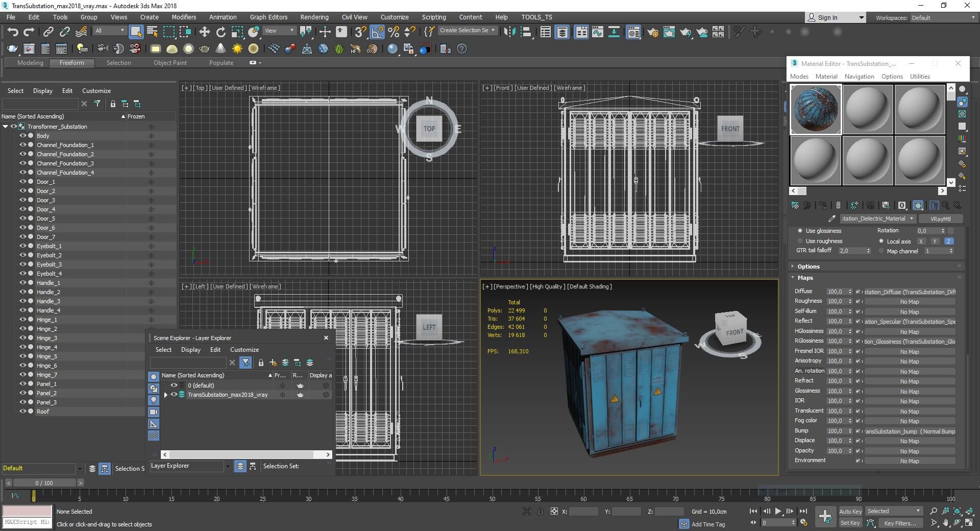This screenshot has height=531, width=980.
Task: Toggle Angle Snap in the toolbar
Action: pos(377,32)
